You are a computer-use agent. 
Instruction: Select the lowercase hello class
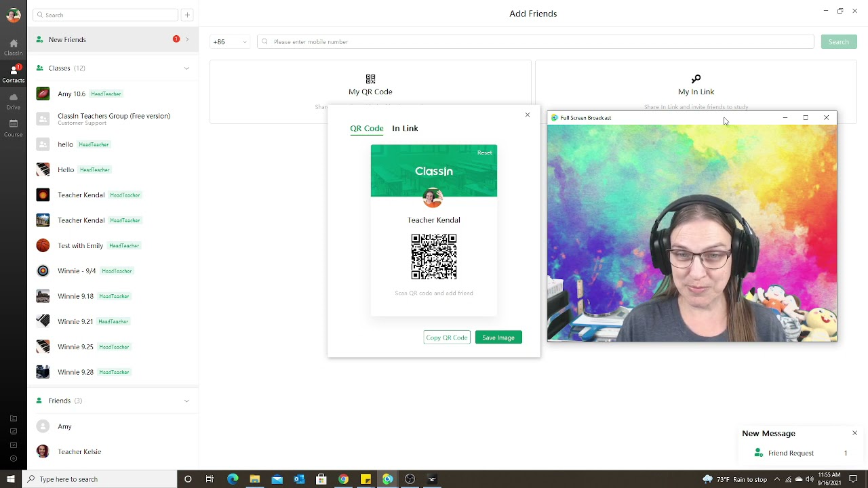pyautogui.click(x=113, y=144)
